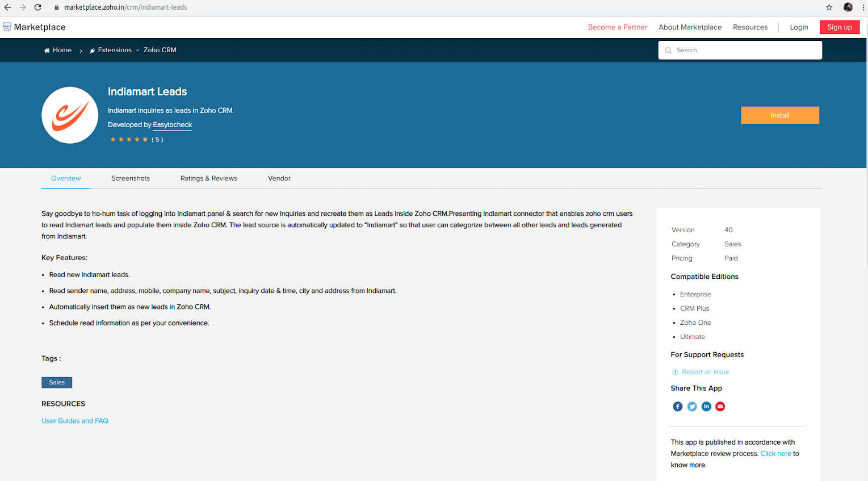This screenshot has height=481, width=868.
Task: Switch to the Screenshots tab
Action: [x=131, y=178]
